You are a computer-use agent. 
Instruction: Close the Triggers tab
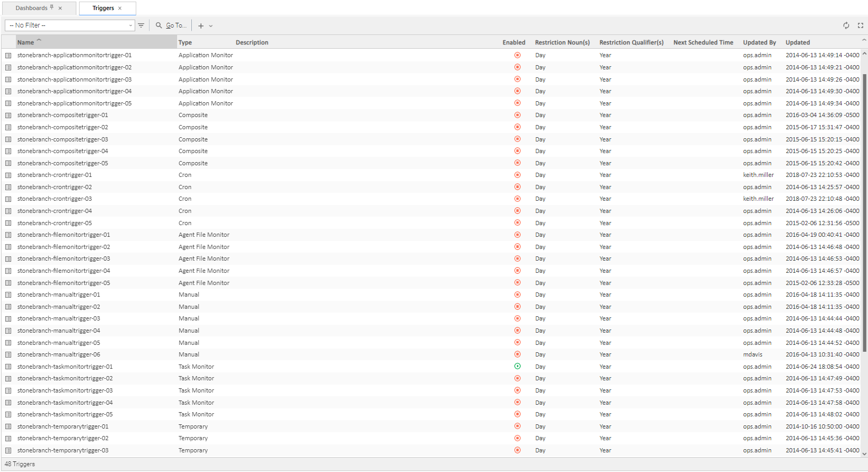click(120, 8)
